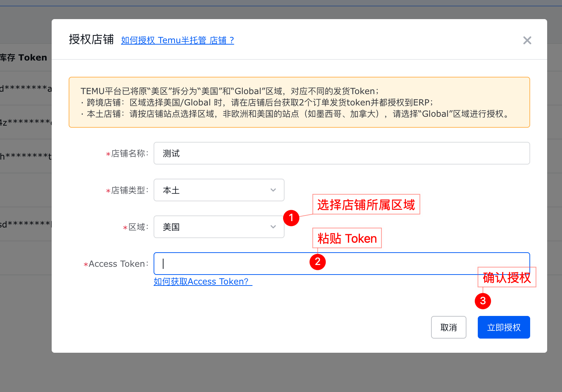Click the 店铺类型 field label
Viewport: 562px width, 392px height.
click(127, 190)
